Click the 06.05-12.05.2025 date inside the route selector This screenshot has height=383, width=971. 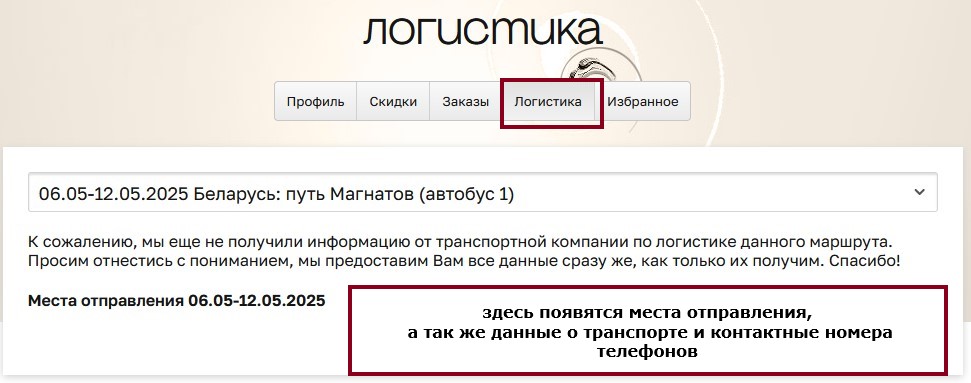point(113,194)
